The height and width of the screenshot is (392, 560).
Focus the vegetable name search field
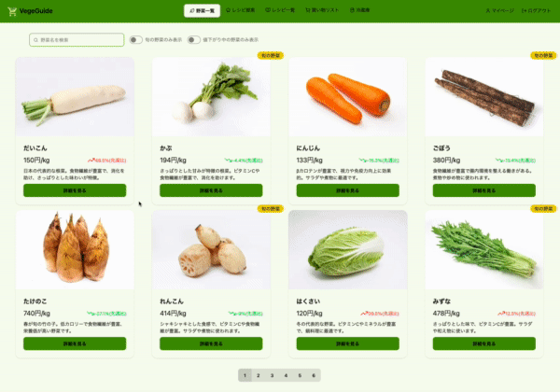pyautogui.click(x=77, y=40)
